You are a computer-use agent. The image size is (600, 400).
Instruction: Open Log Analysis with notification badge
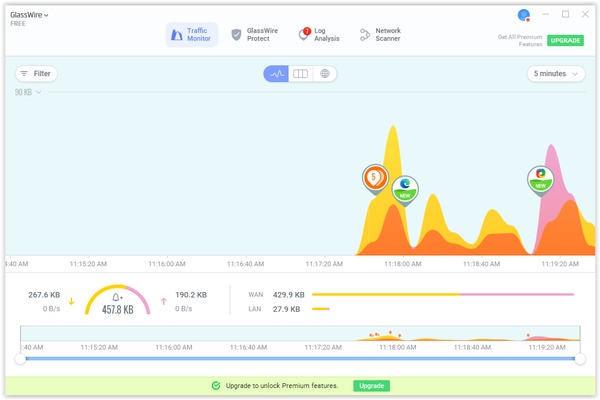[319, 35]
